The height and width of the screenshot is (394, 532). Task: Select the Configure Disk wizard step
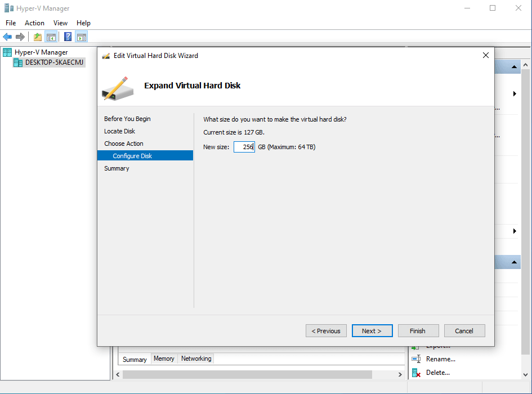pos(145,156)
